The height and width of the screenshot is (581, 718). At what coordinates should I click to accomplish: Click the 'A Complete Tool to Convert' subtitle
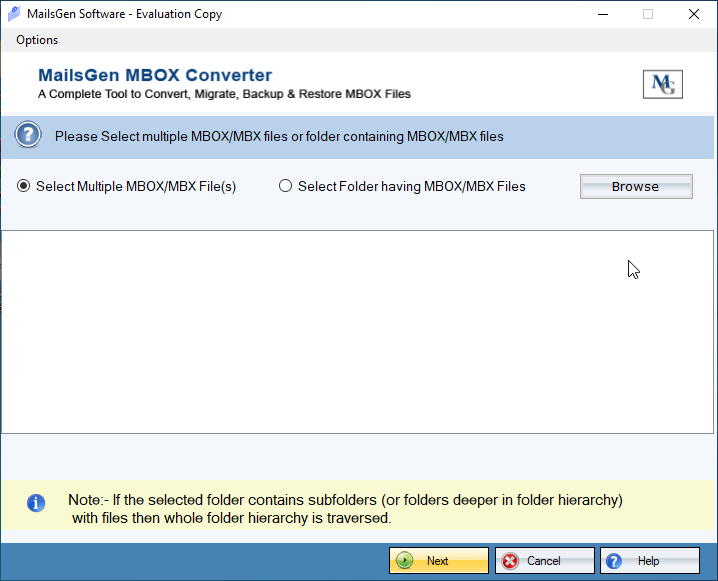(x=224, y=94)
